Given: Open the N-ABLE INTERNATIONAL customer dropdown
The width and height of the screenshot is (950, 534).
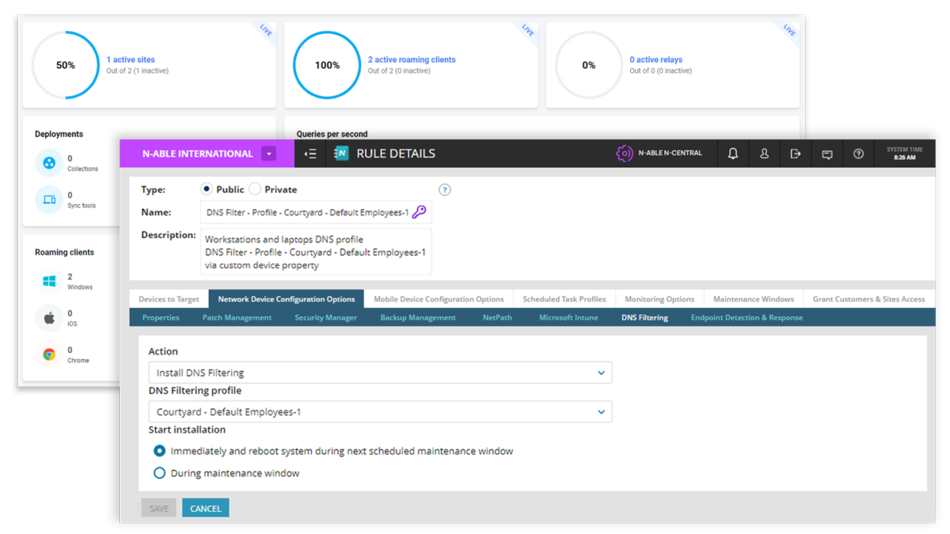Looking at the screenshot, I should (269, 154).
